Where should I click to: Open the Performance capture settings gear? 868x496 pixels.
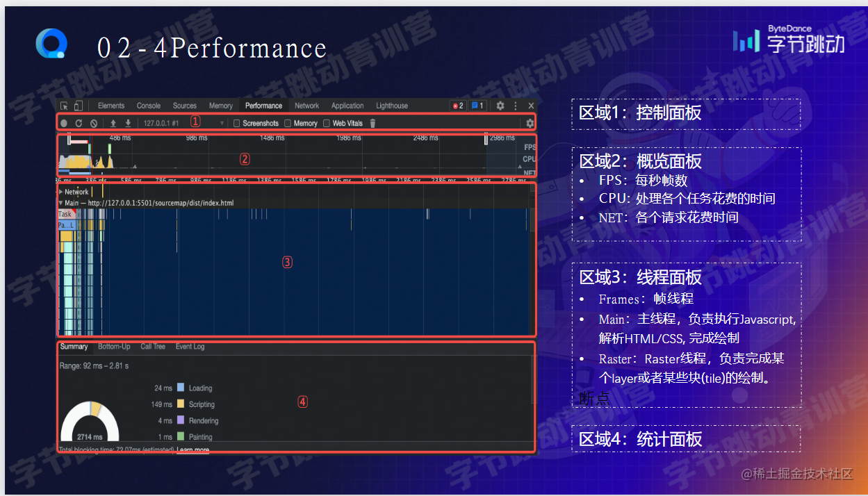[530, 123]
